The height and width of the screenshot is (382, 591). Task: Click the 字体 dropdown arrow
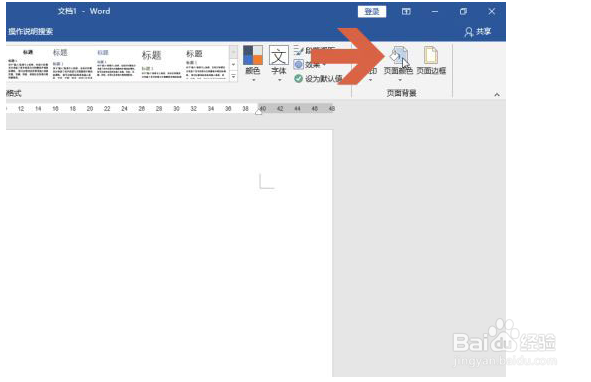tap(279, 80)
